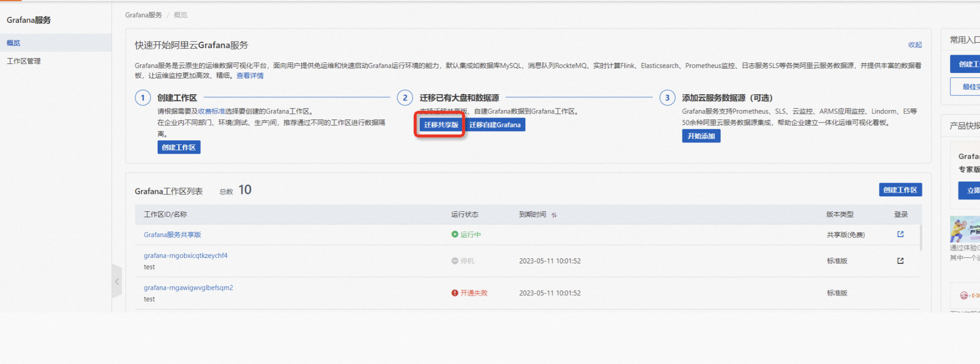
Task: Click 运行状态 column header
Action: [465, 214]
